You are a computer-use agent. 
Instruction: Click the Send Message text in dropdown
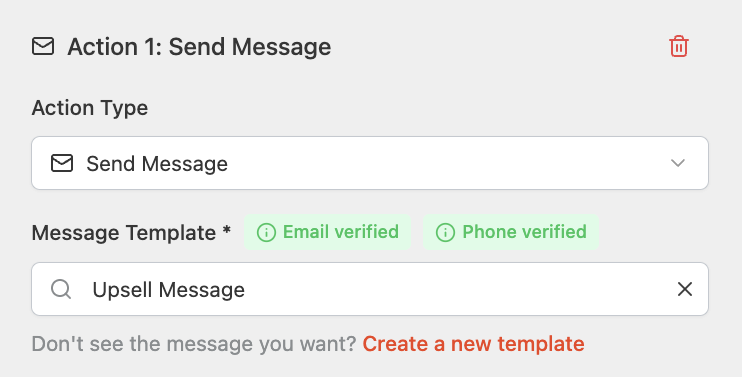click(157, 164)
